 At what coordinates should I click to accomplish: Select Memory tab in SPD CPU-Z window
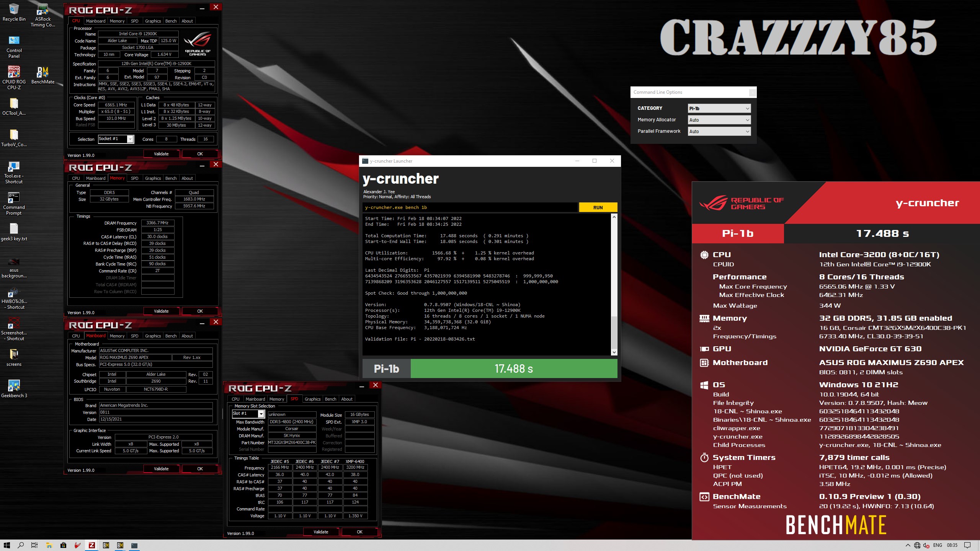point(277,399)
